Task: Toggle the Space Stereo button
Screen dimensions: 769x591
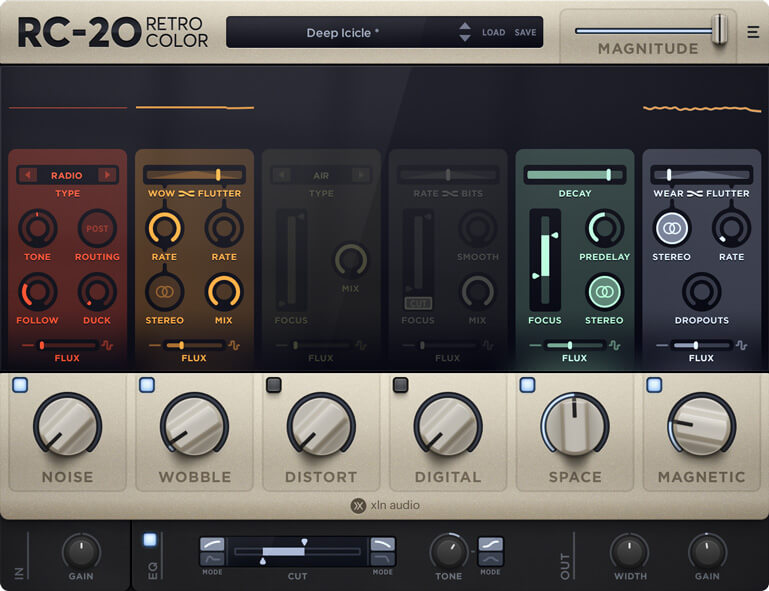Action: tap(604, 292)
